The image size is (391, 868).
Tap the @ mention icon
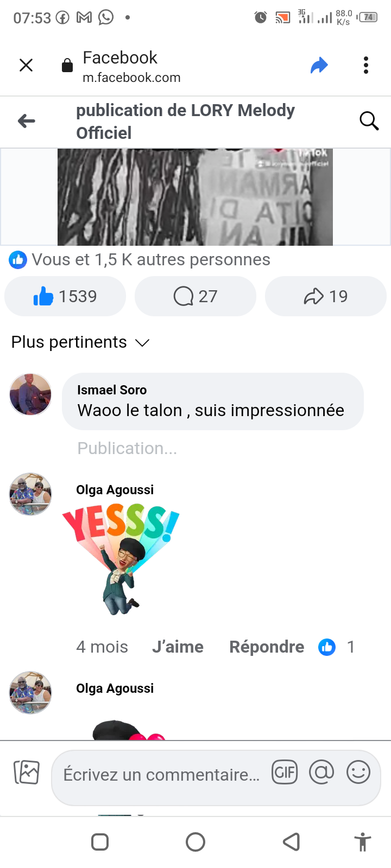click(x=321, y=773)
